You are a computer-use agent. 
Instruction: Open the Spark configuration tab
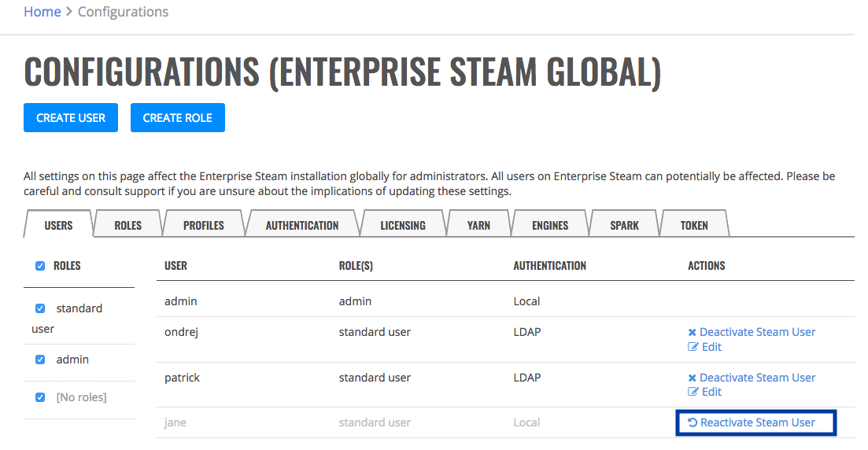[624, 225]
